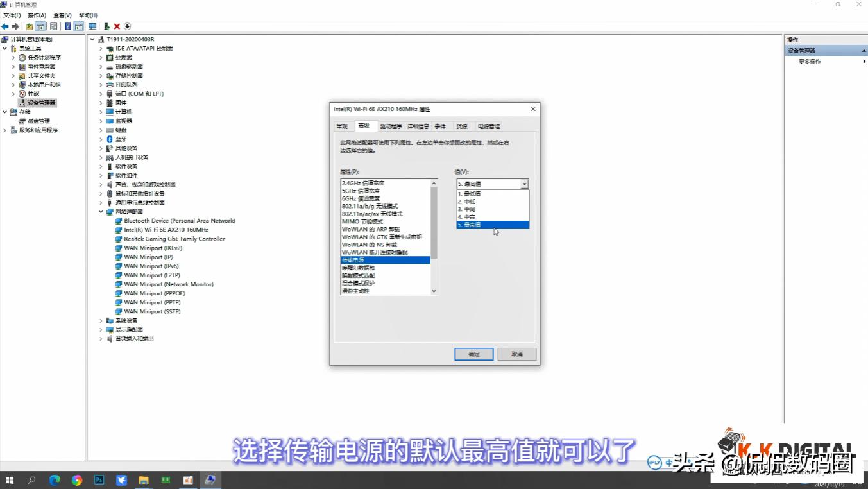Click the 取消 button
This screenshot has height=489, width=868.
(x=516, y=354)
